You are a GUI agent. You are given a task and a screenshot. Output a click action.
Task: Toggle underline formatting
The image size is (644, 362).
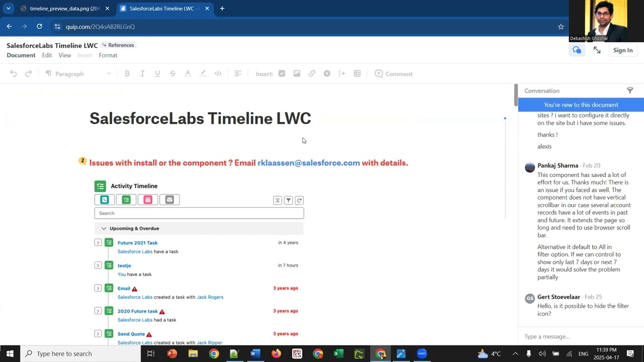(157, 74)
